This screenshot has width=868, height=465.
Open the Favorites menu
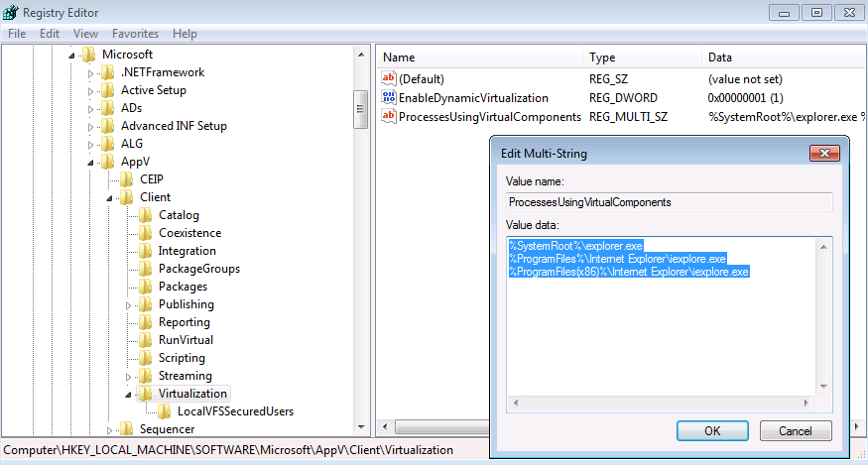point(135,34)
